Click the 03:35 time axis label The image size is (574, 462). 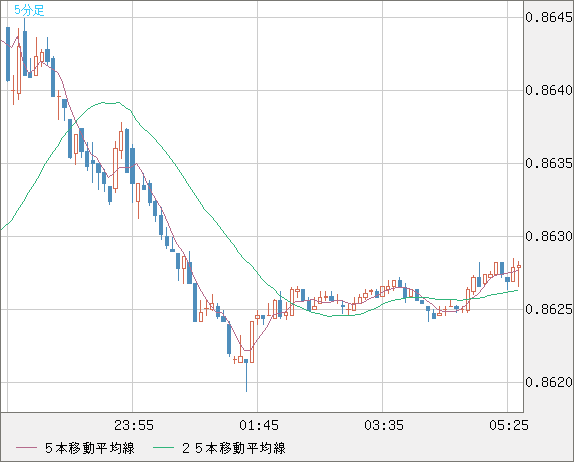[x=384, y=425]
